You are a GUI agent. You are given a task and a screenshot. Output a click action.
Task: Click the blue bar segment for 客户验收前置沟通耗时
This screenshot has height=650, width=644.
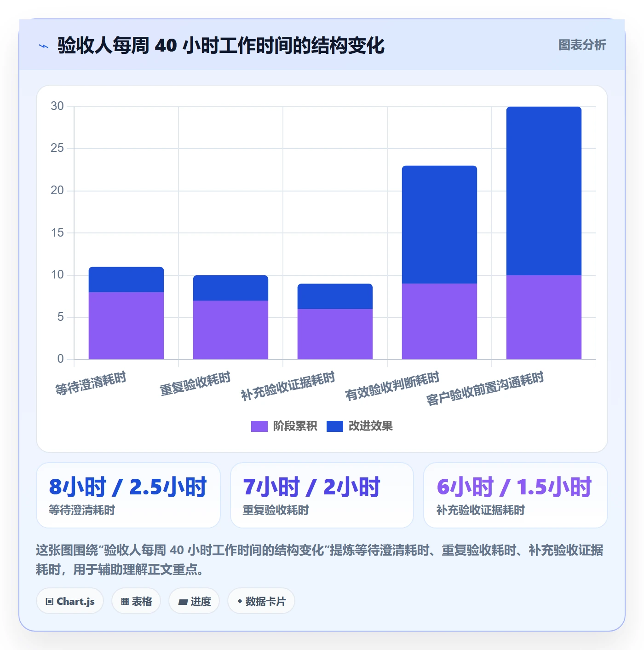(x=544, y=191)
